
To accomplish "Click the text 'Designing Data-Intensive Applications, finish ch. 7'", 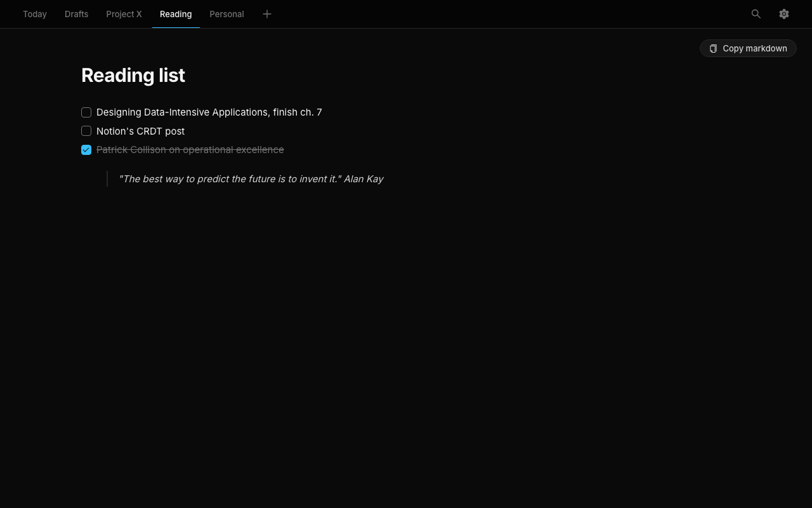I will (209, 112).
